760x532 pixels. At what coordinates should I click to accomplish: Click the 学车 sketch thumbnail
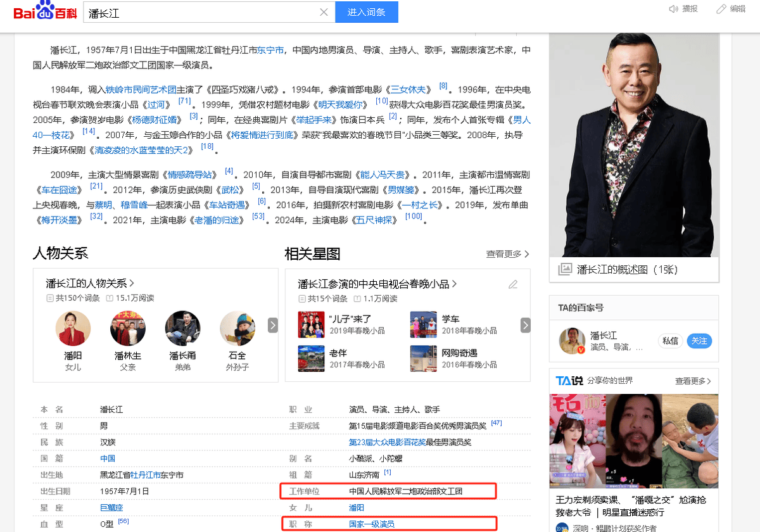423,324
